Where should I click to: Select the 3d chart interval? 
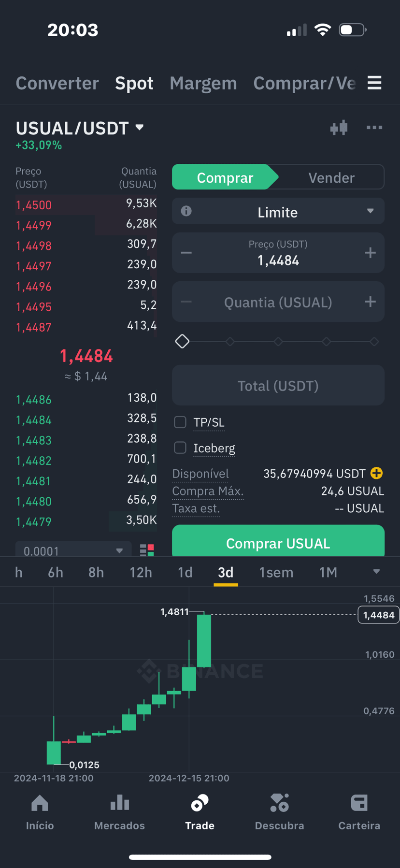pos(226,572)
